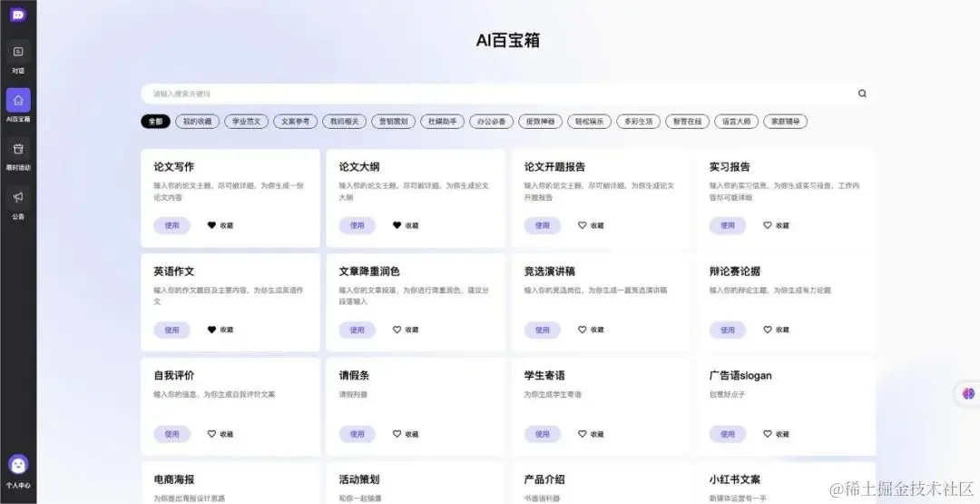
Task: Click 使用 on the 论文大纲 card
Action: coord(357,225)
